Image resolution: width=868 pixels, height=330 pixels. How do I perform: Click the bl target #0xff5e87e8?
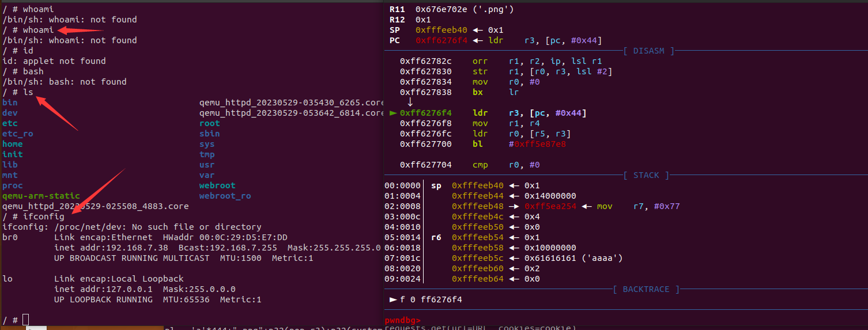537,144
